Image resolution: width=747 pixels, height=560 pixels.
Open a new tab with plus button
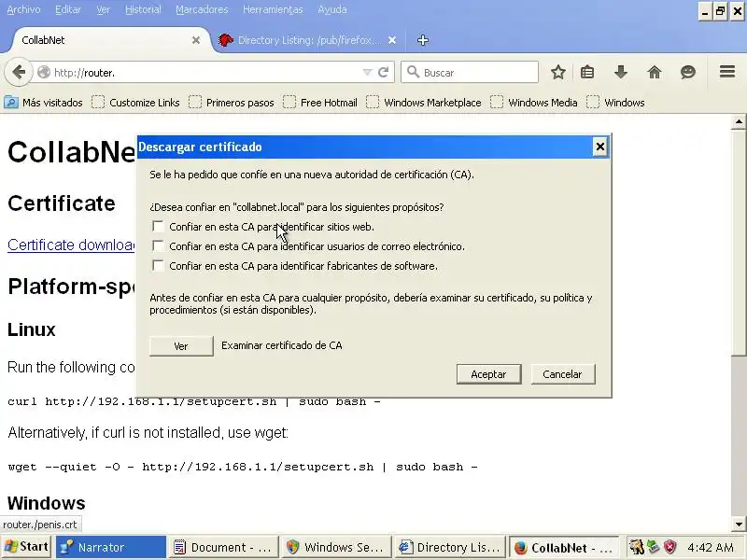coord(423,40)
